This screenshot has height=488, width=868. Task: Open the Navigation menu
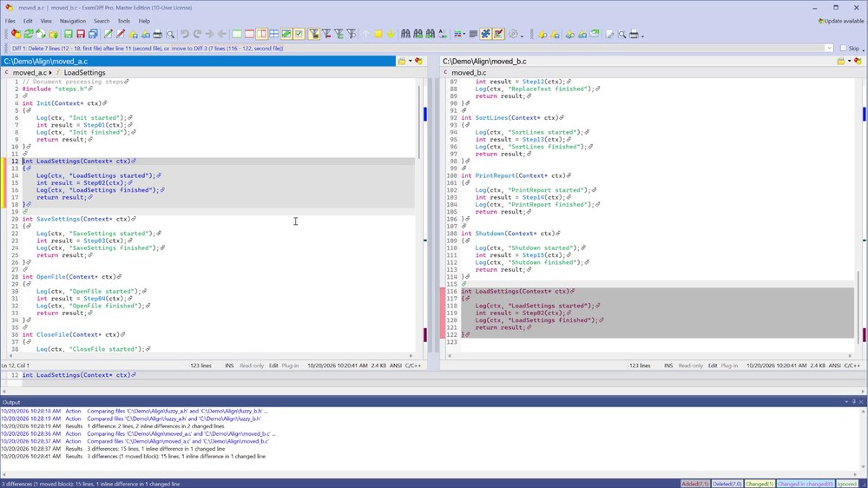[x=73, y=21]
